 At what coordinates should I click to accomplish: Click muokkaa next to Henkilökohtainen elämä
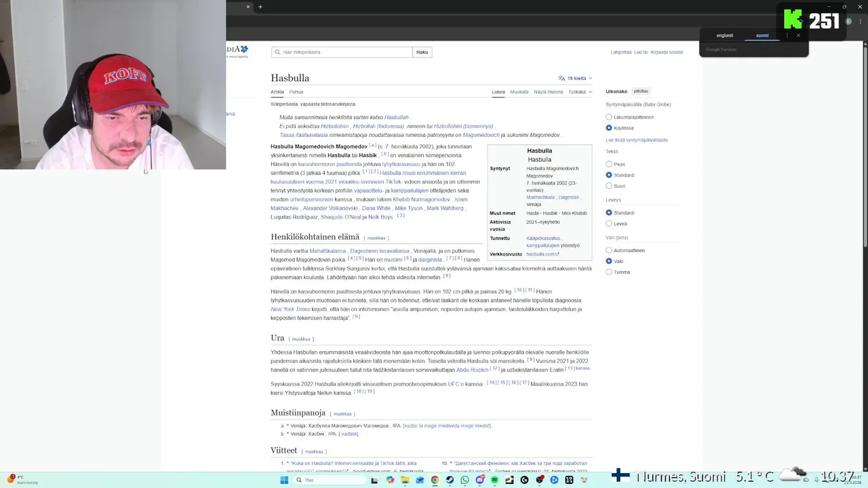pos(376,238)
